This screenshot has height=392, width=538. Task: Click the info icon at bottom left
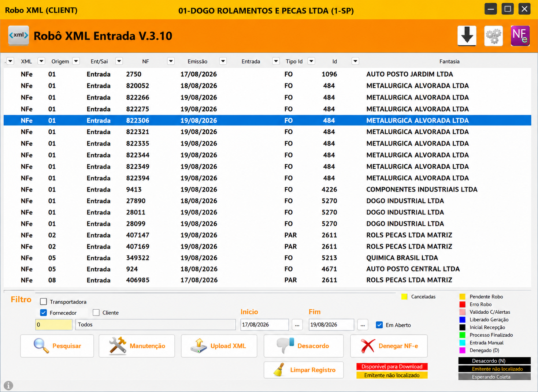click(8, 385)
